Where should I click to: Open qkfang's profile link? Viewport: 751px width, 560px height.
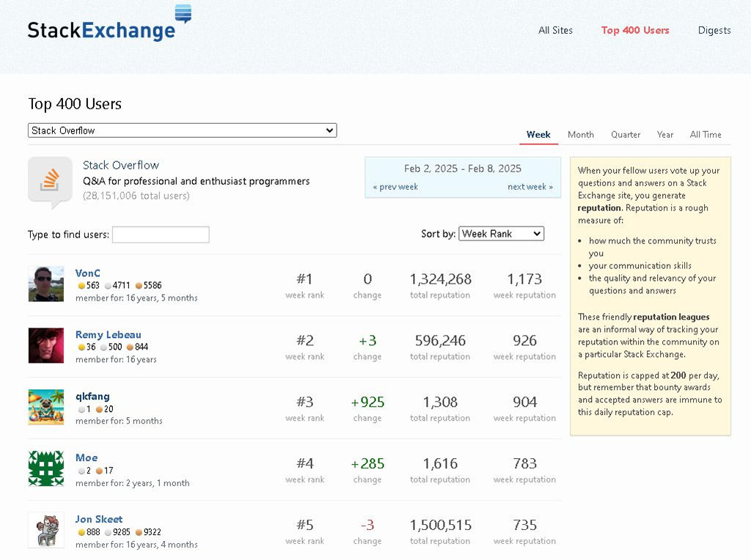[x=92, y=397]
